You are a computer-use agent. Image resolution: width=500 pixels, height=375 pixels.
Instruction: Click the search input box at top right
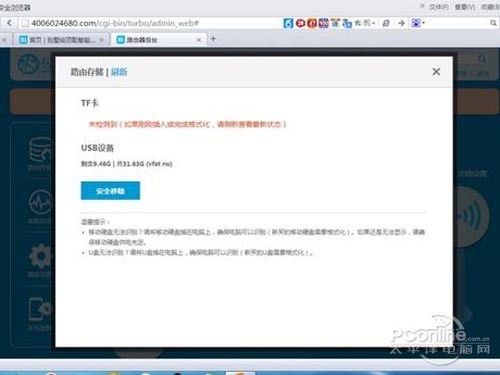[458, 23]
